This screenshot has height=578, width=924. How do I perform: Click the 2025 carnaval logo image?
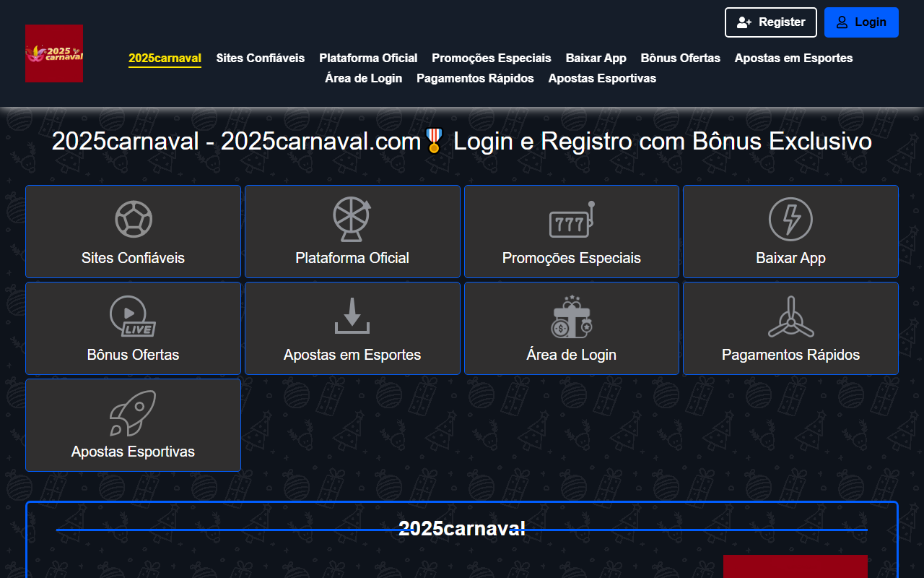pyautogui.click(x=54, y=53)
